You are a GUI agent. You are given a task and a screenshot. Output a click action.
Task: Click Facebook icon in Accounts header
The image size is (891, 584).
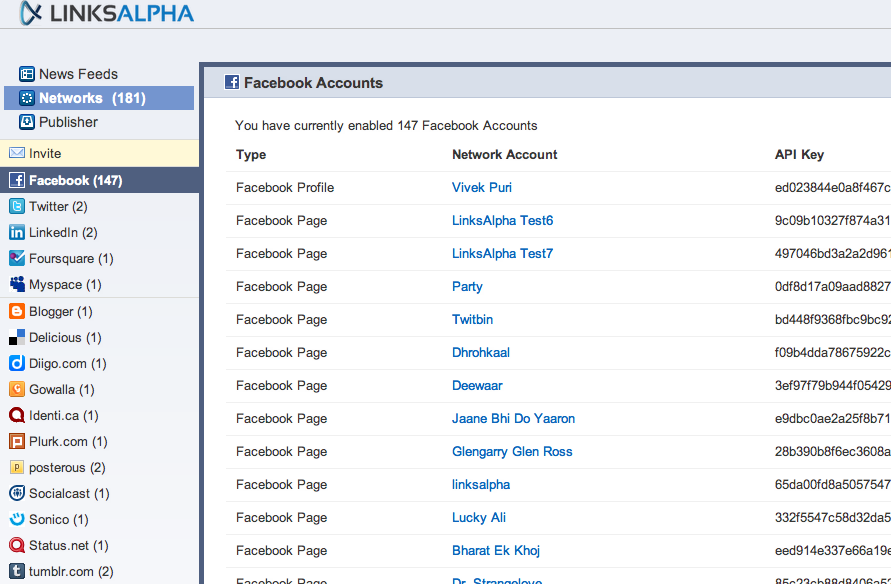point(232,82)
